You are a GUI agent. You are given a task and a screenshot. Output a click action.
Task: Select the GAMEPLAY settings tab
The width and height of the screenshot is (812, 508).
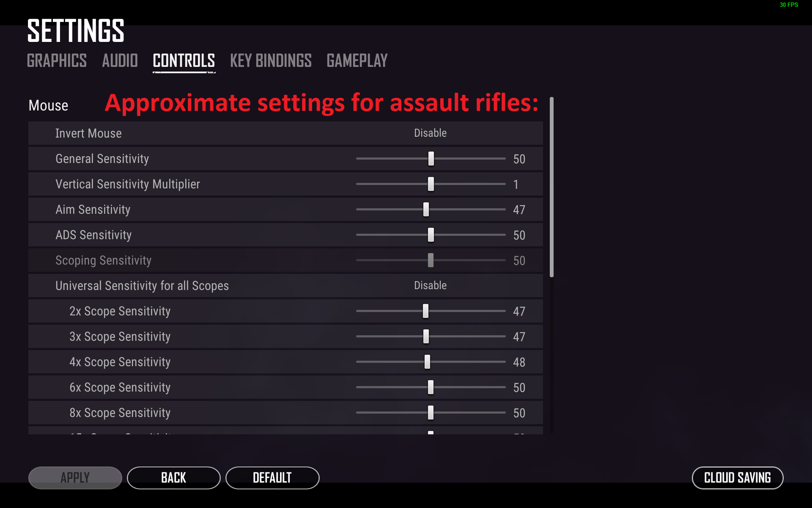(357, 60)
